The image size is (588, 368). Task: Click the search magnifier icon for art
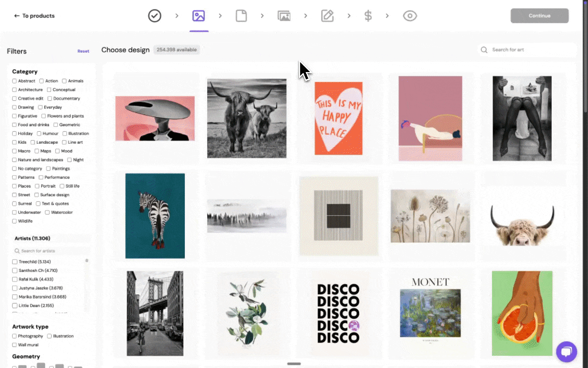click(x=484, y=50)
